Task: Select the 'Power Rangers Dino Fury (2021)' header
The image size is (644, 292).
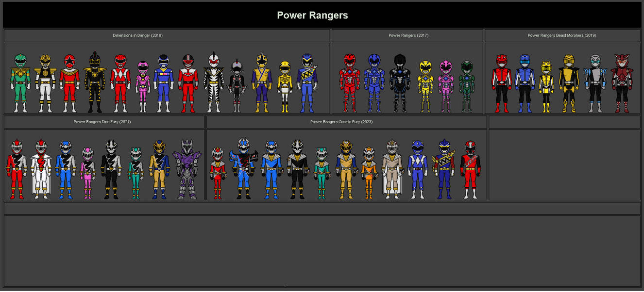Action: pos(102,122)
